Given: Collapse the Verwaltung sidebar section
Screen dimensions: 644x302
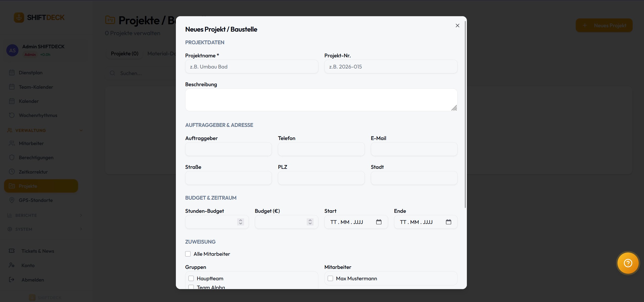Looking at the screenshot, I should point(81,130).
